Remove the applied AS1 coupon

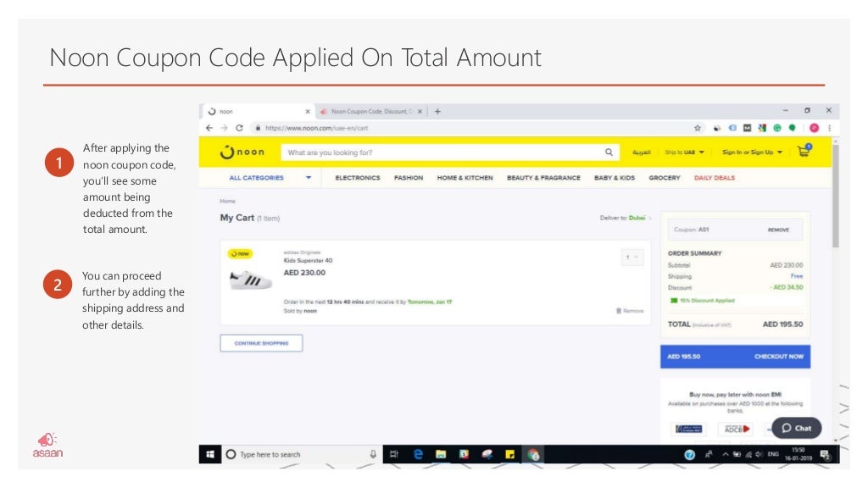pyautogui.click(x=778, y=230)
